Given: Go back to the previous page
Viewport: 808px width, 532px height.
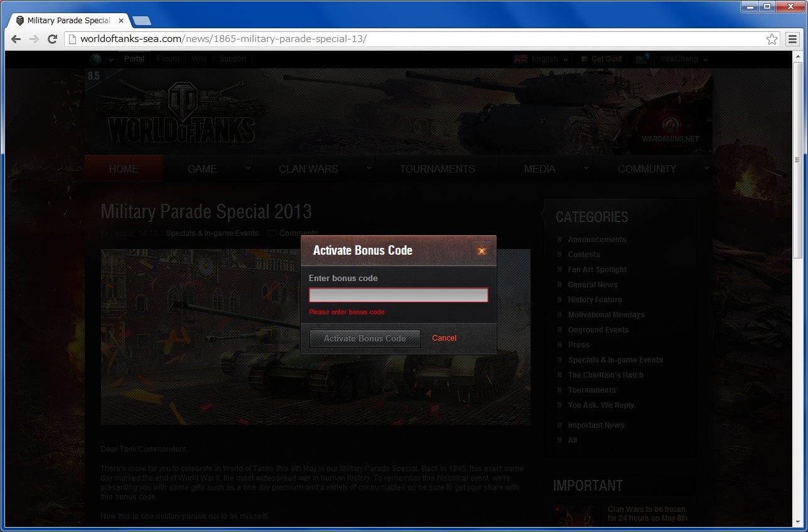Looking at the screenshot, I should pyautogui.click(x=17, y=39).
